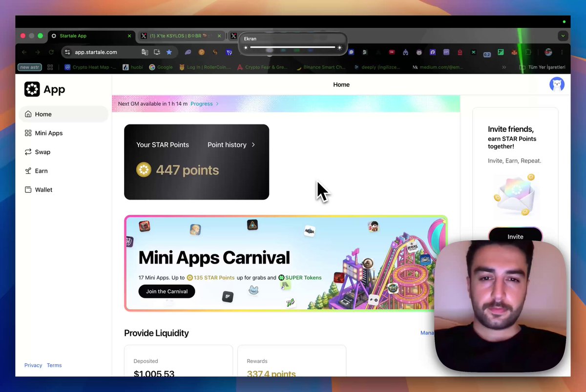Image resolution: width=586 pixels, height=392 pixels.
Task: Click the install app icon in address bar
Action: (157, 52)
